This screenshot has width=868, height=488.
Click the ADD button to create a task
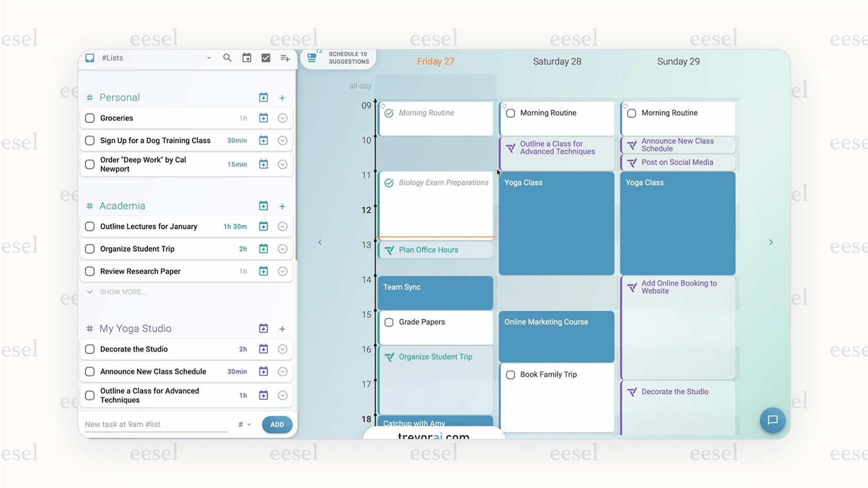point(277,424)
